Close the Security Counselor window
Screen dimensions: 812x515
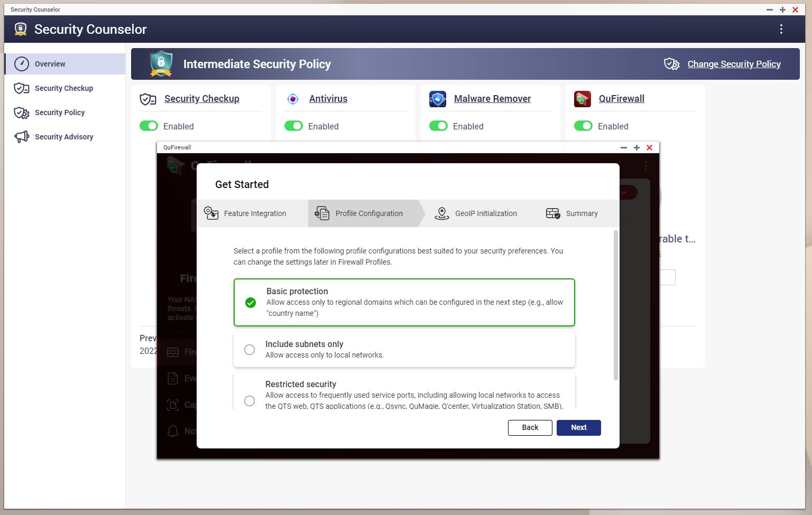tap(796, 10)
